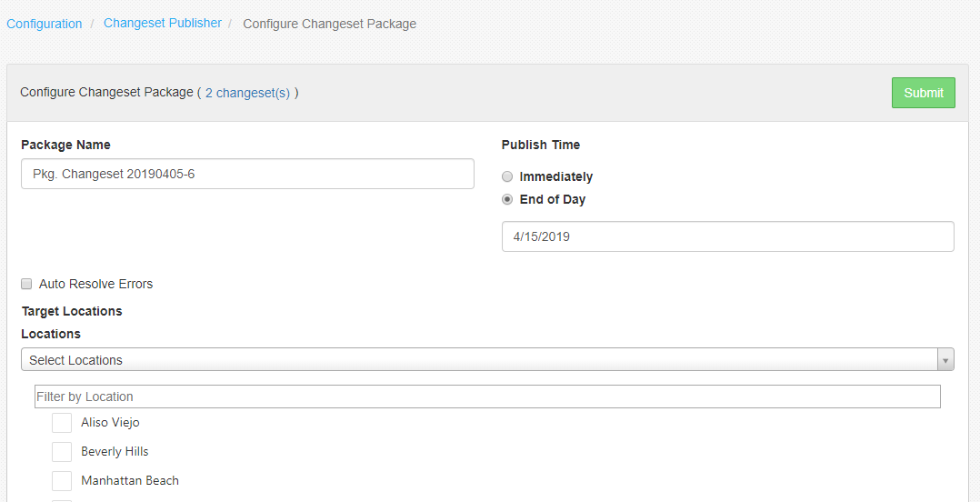
Task: Enable Auto Resolve Errors checkbox
Action: 26,284
